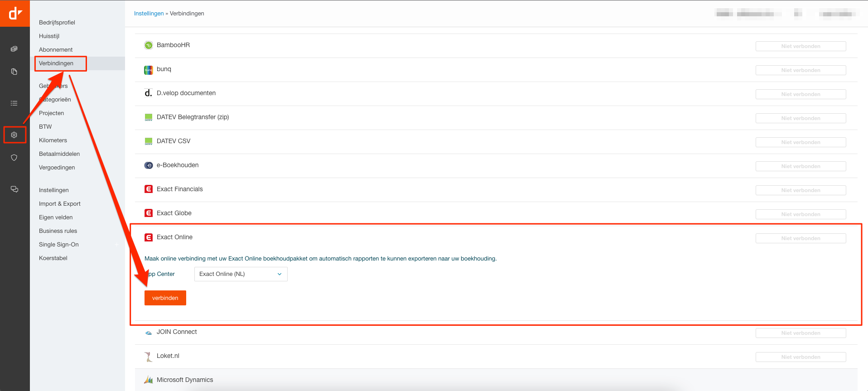Viewport: 868px width, 391px height.
Task: Click the Exact Globe logo icon
Action: tap(149, 213)
